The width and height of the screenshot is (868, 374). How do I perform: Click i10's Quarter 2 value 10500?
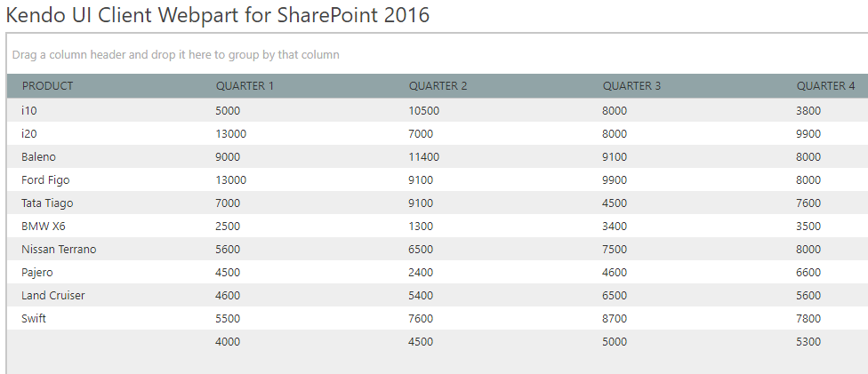coord(423,111)
